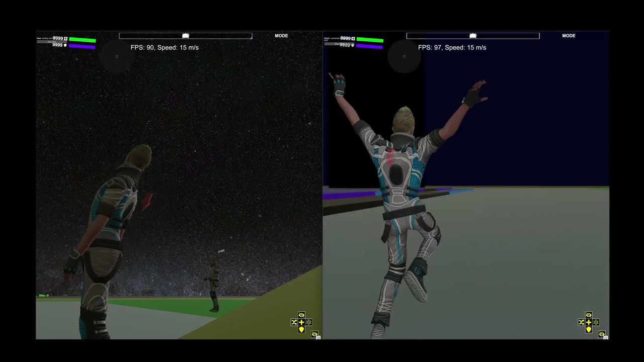This screenshot has height=362, width=644.
Task: Click the weapon ammo bar at host viewport top
Action: click(185, 36)
